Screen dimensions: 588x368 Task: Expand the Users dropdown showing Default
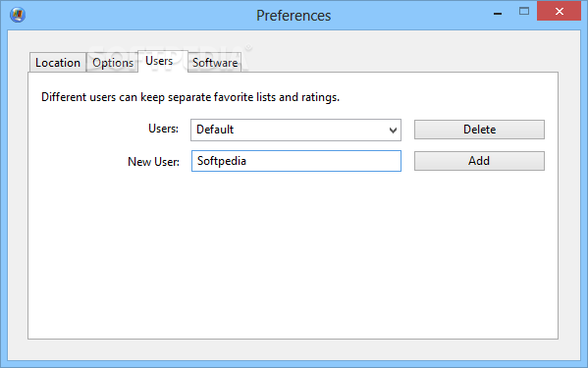295,130
